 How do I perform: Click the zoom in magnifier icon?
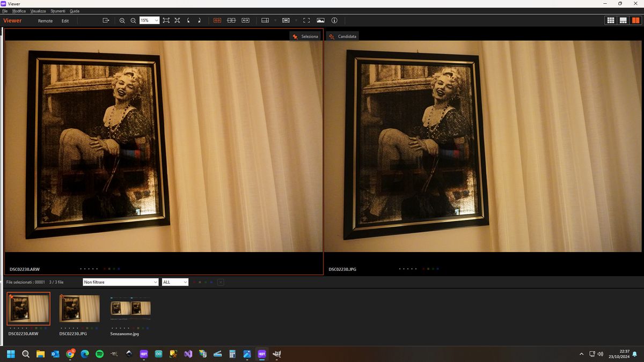pyautogui.click(x=122, y=20)
